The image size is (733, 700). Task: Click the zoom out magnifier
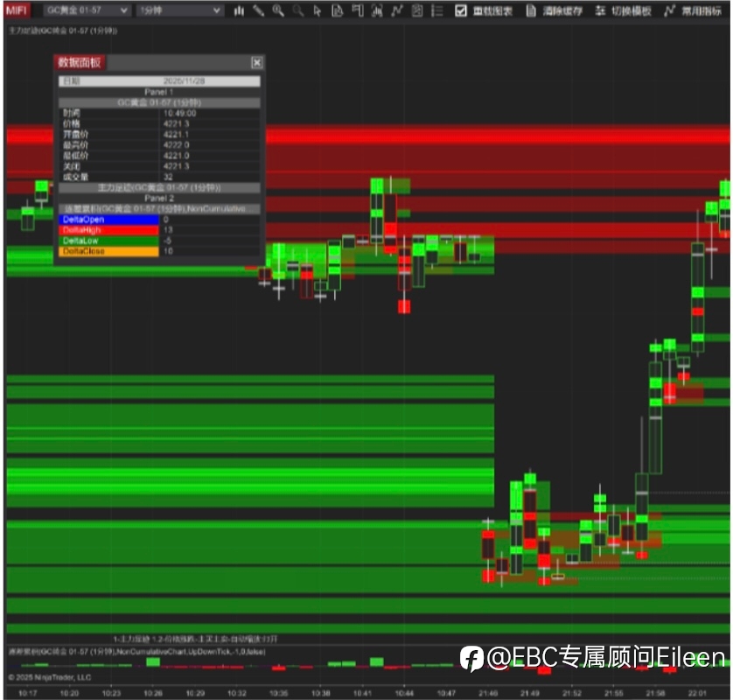tap(297, 10)
